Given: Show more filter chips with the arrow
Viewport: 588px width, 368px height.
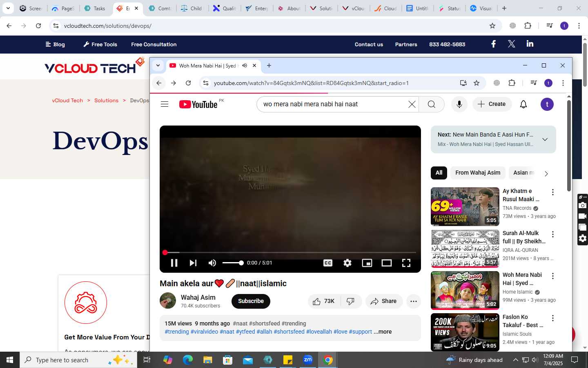Looking at the screenshot, I should pos(546,173).
